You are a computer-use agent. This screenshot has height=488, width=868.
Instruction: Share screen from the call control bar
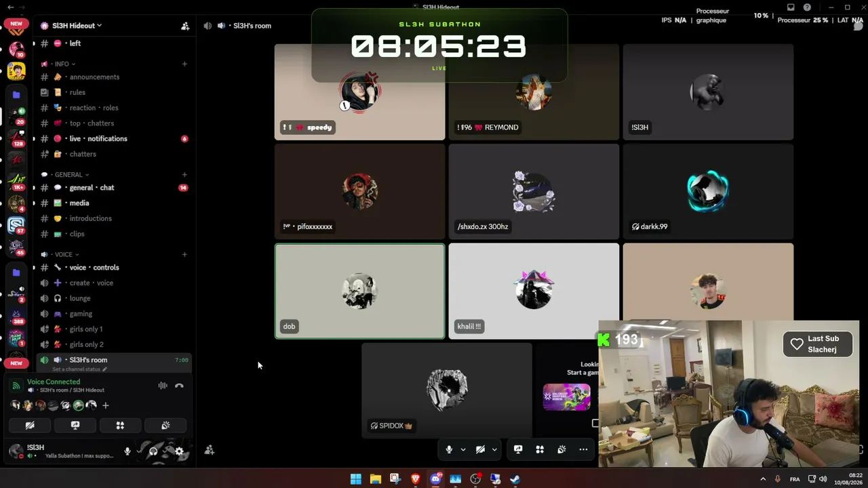pyautogui.click(x=518, y=449)
